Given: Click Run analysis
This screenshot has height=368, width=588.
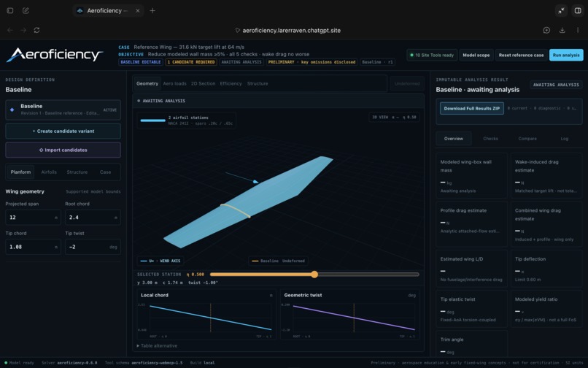Looking at the screenshot, I should pos(566,55).
